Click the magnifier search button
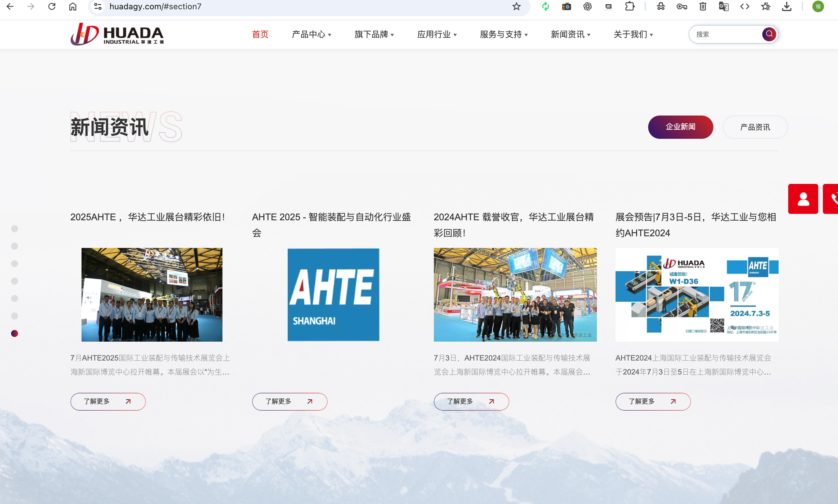The width and height of the screenshot is (838, 504). [769, 34]
